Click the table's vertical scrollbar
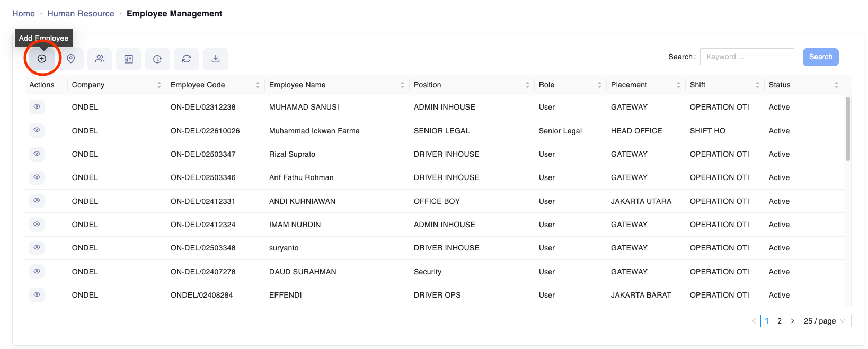This screenshot has height=349, width=868. pos(848,129)
